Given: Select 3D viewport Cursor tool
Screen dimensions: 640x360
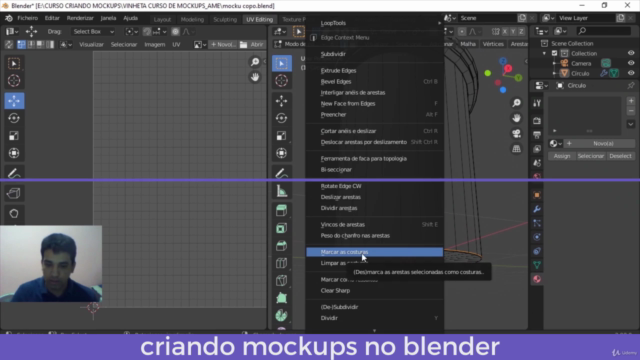Looking at the screenshot, I should click(282, 80).
